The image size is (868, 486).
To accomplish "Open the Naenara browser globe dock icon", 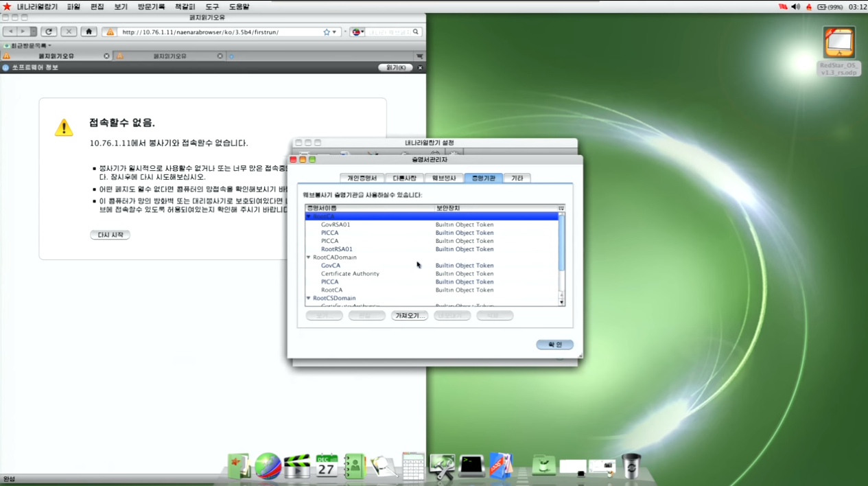I will point(268,466).
